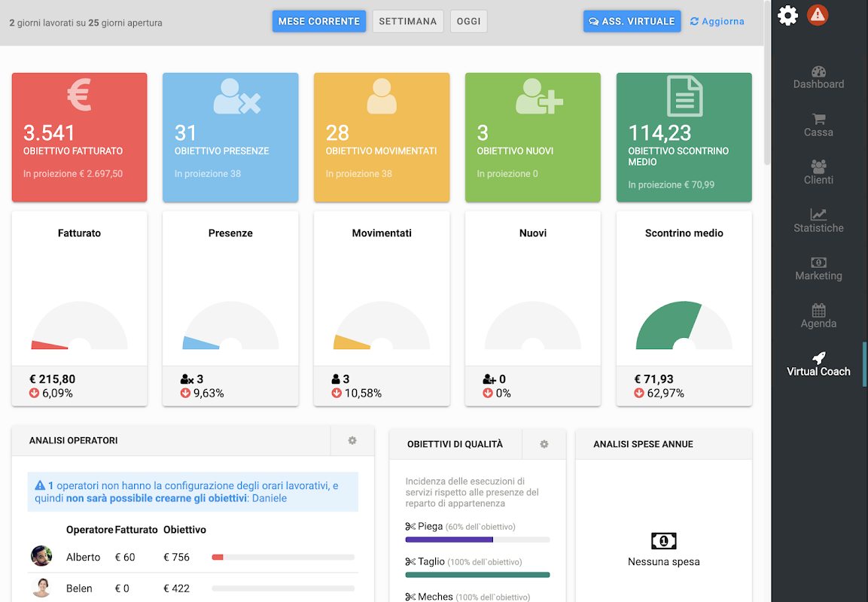Click the Aggiorna refresh link
The width and height of the screenshot is (868, 602).
tap(717, 22)
